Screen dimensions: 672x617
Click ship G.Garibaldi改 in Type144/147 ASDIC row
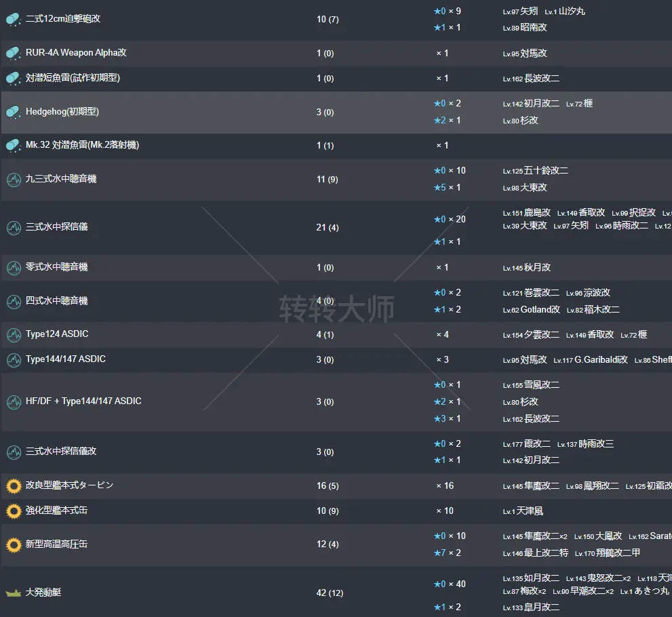tap(601, 360)
